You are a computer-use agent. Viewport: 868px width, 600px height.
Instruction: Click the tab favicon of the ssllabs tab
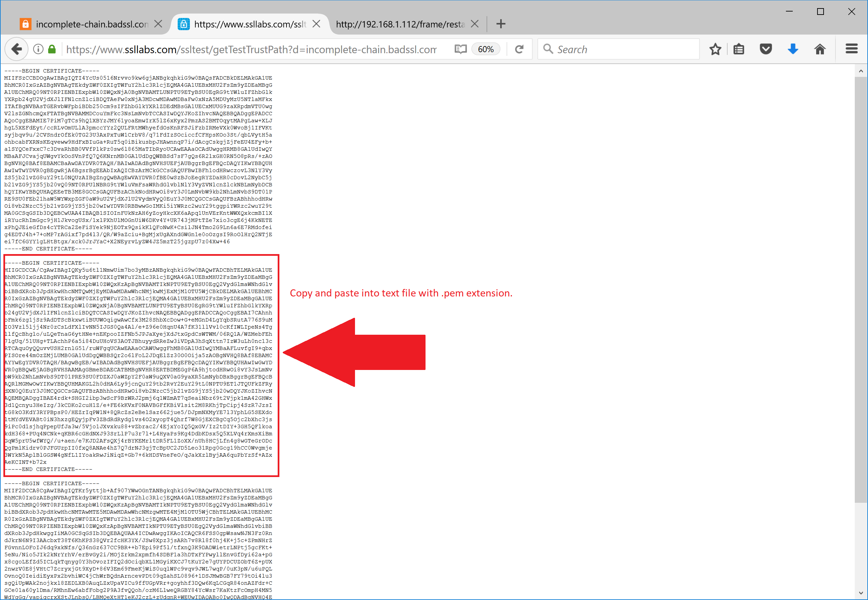click(x=184, y=24)
